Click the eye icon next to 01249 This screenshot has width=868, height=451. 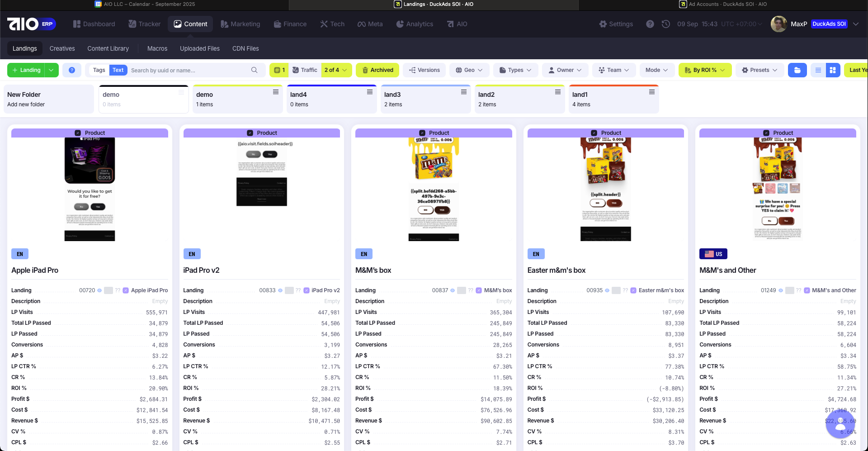pyautogui.click(x=781, y=290)
